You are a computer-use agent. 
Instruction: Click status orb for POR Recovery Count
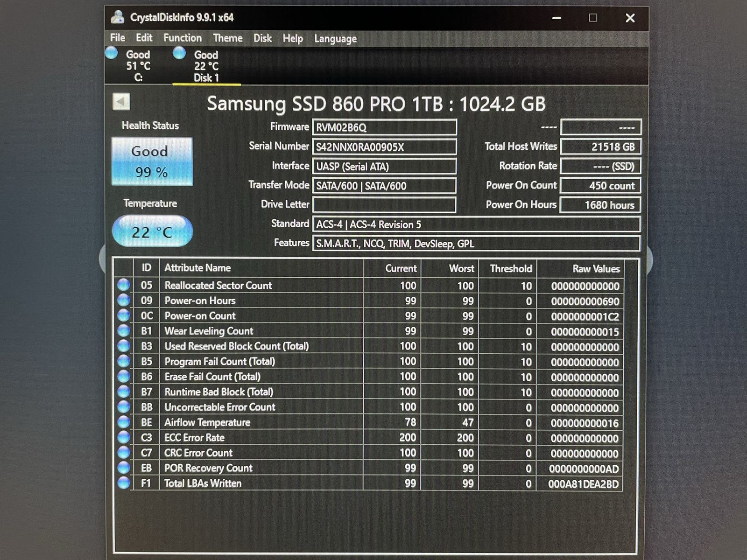pos(124,468)
